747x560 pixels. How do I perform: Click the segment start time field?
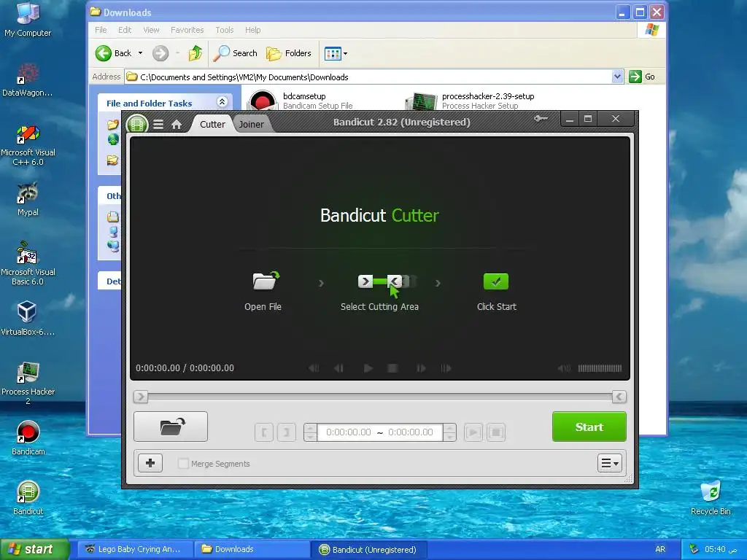[348, 432]
